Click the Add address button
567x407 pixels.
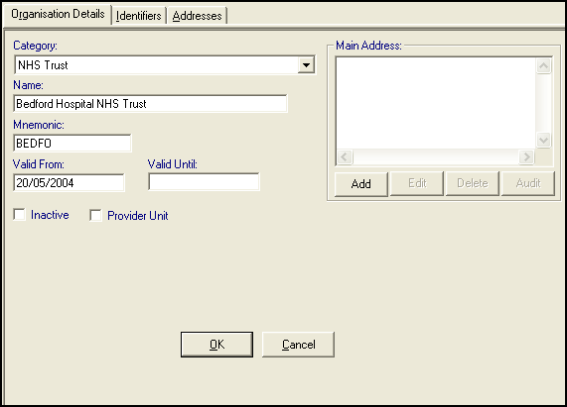tap(361, 184)
